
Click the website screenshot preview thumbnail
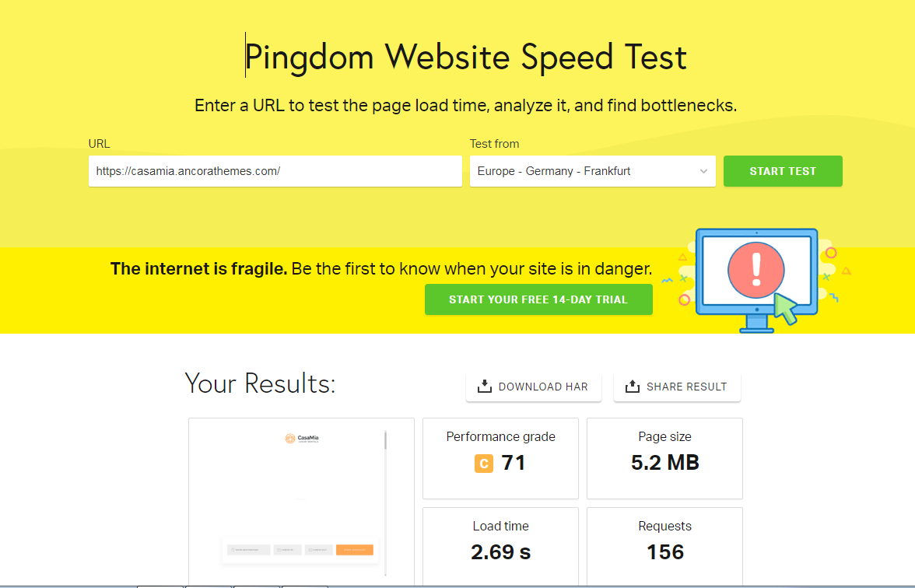[301, 502]
